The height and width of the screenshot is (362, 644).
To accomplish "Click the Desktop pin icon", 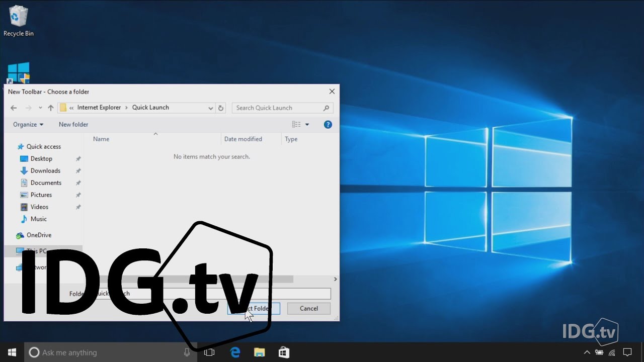I will (x=78, y=159).
